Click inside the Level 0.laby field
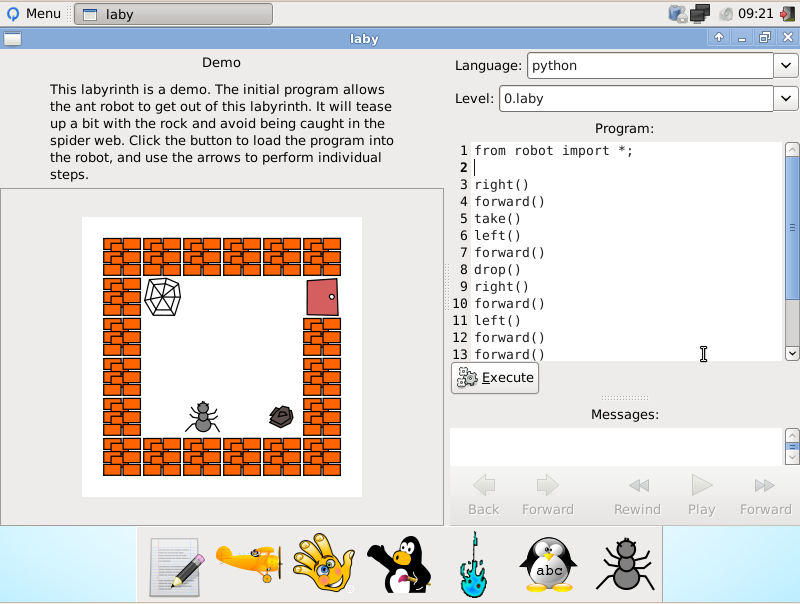 click(x=636, y=98)
